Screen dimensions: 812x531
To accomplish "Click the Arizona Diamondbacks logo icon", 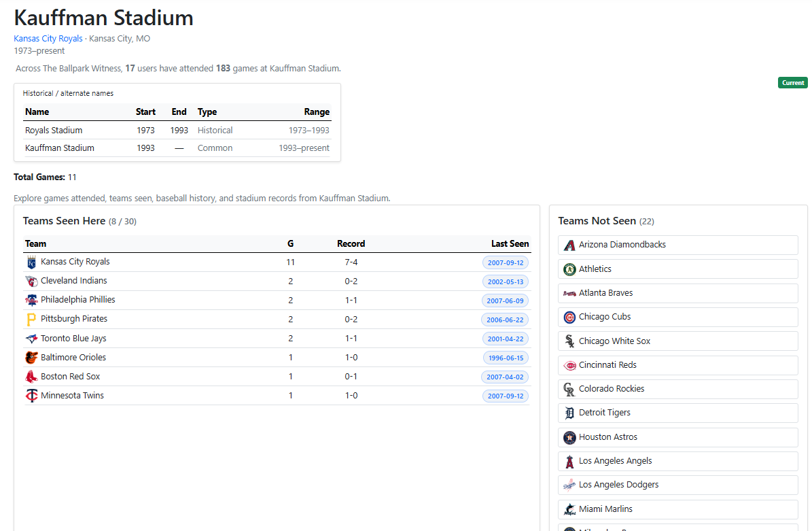I will coord(569,245).
